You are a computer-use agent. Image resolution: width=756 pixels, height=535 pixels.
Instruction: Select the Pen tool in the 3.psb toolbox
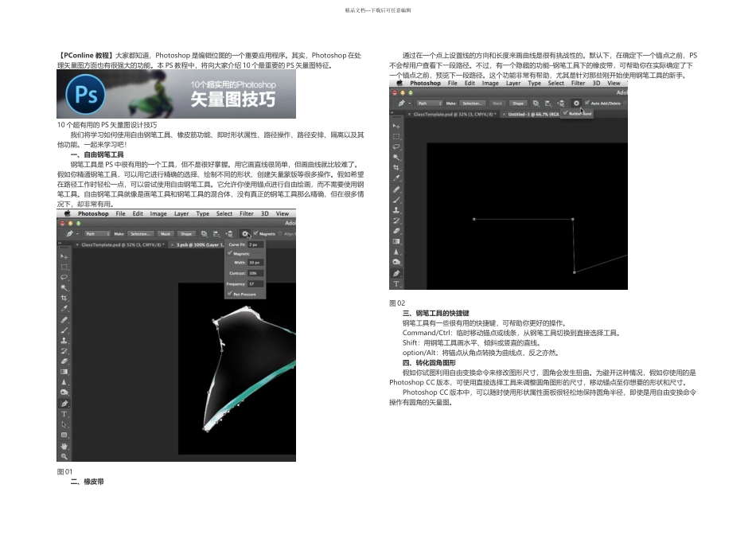click(x=64, y=404)
